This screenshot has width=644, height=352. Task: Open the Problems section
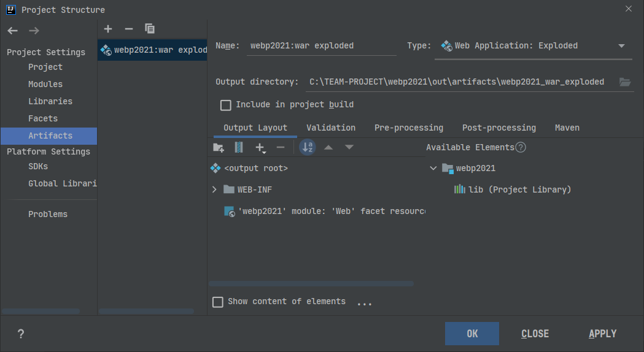48,214
